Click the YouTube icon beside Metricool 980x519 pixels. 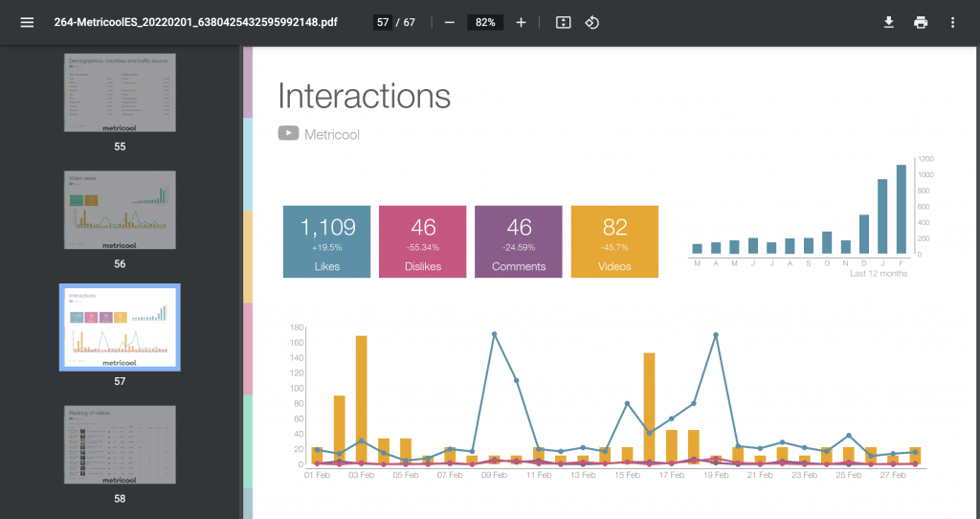(288, 133)
